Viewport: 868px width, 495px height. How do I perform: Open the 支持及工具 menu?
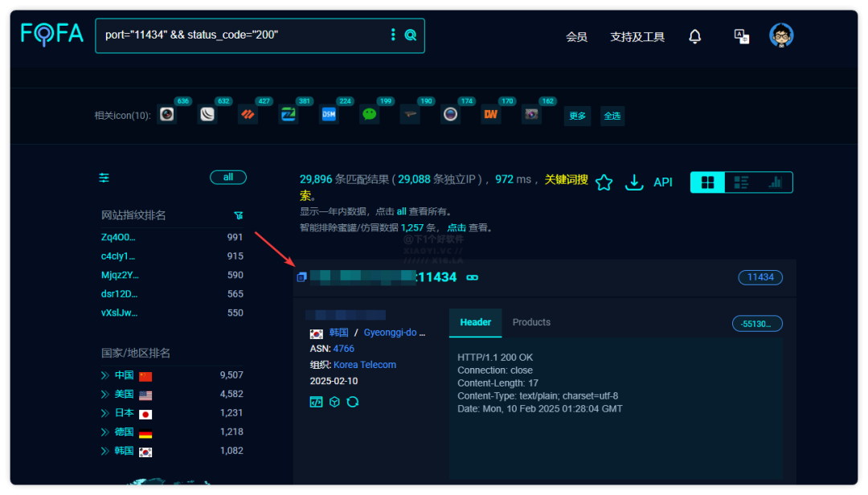coord(637,37)
